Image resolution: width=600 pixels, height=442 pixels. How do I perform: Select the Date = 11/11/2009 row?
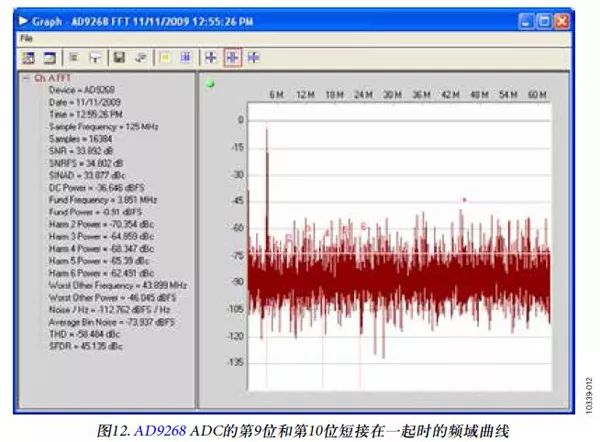click(85, 102)
